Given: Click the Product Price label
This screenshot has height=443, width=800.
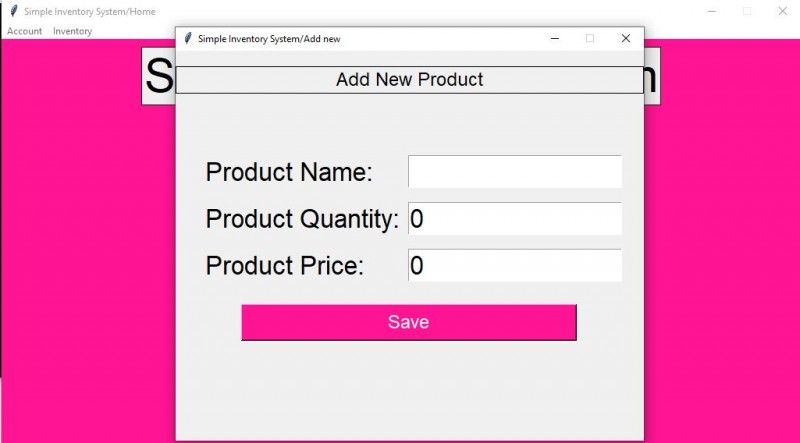Looking at the screenshot, I should [285, 266].
